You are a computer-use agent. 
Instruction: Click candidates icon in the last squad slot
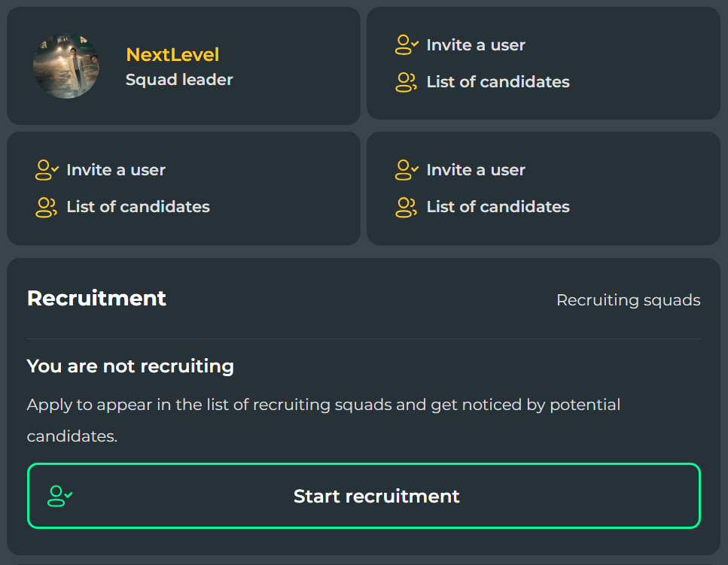(x=406, y=207)
